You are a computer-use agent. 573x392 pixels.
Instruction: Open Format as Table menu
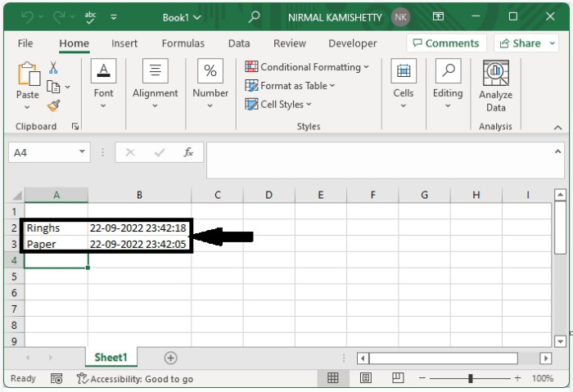coord(290,86)
